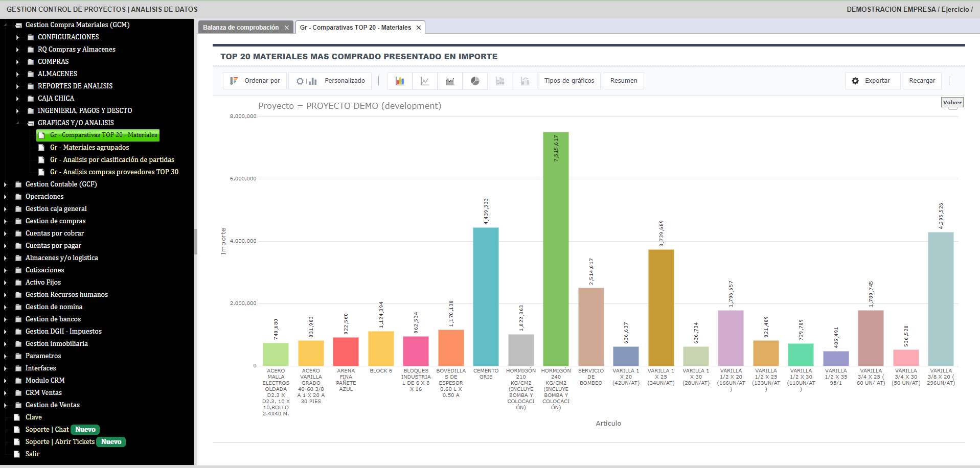Open the Personalizado chart settings
The image size is (980, 468).
click(330, 81)
